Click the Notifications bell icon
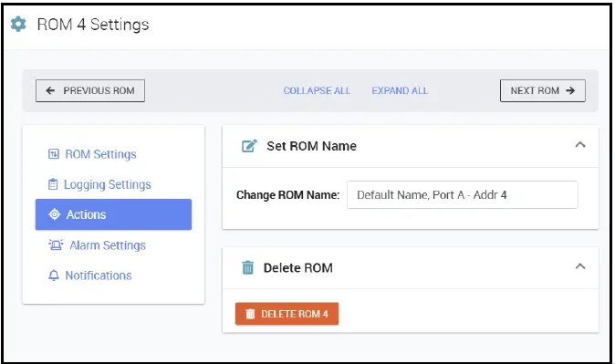This screenshot has width=615, height=364. point(54,276)
